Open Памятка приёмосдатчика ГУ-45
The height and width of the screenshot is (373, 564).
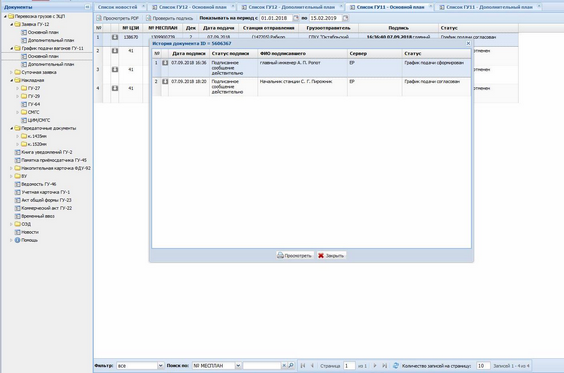[50, 160]
